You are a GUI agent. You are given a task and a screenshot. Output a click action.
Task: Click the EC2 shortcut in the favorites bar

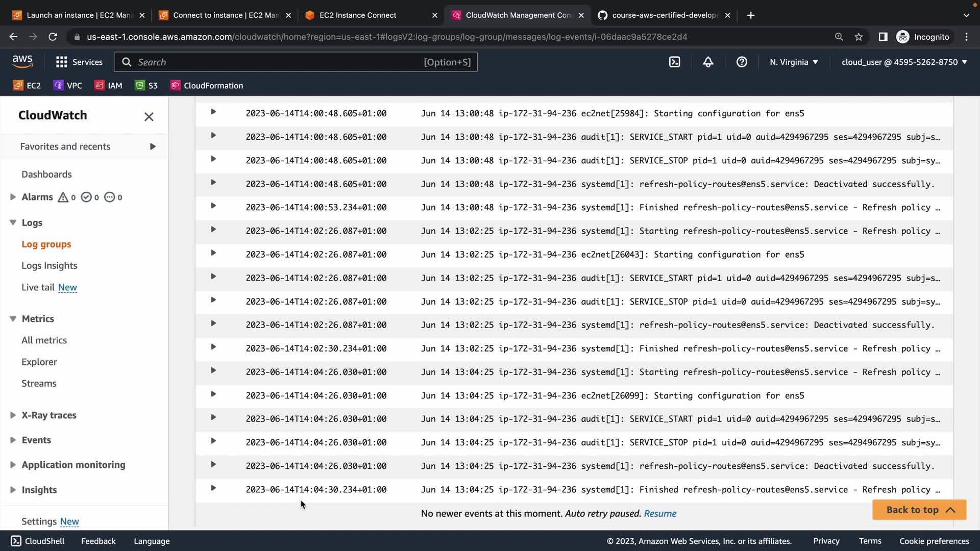coord(27,86)
